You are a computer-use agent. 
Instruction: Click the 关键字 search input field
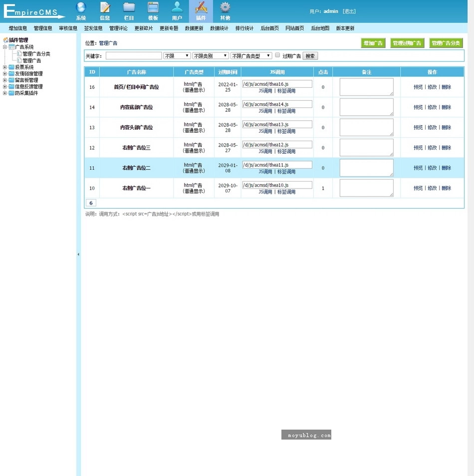coord(133,56)
